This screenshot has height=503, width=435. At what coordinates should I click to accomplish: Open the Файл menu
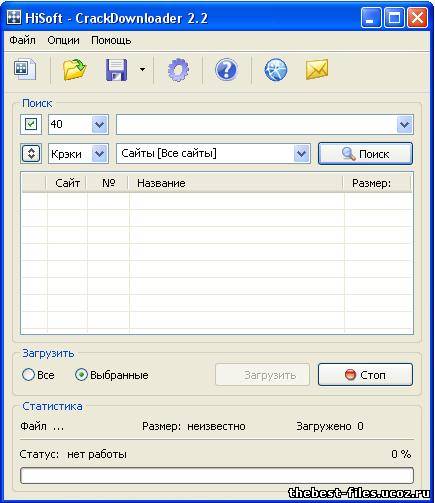tap(22, 40)
